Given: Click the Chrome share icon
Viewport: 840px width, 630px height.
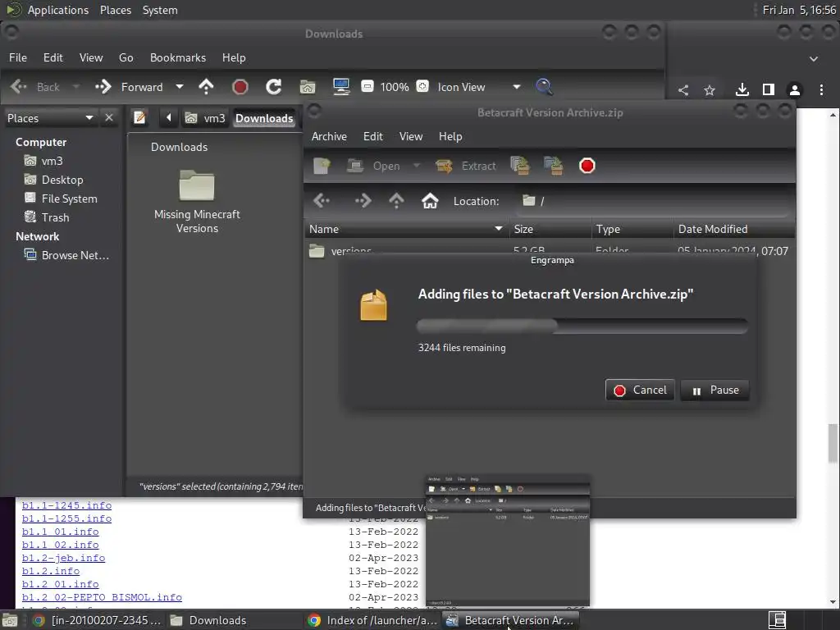Looking at the screenshot, I should click(683, 90).
